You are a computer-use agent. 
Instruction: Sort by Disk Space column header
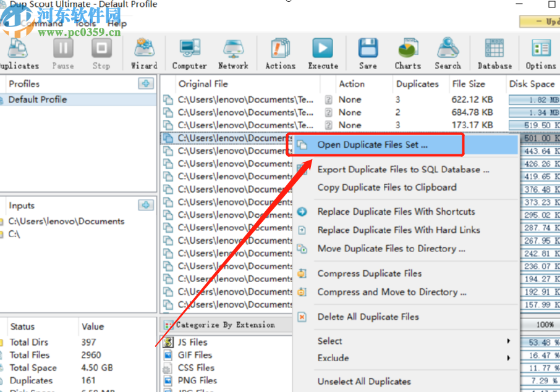coord(532,84)
